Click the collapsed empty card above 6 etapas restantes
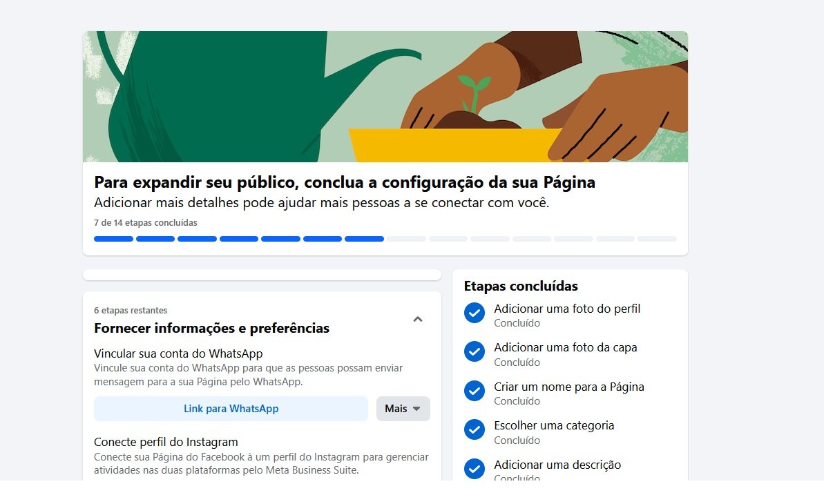The height and width of the screenshot is (504, 824). (x=262, y=275)
